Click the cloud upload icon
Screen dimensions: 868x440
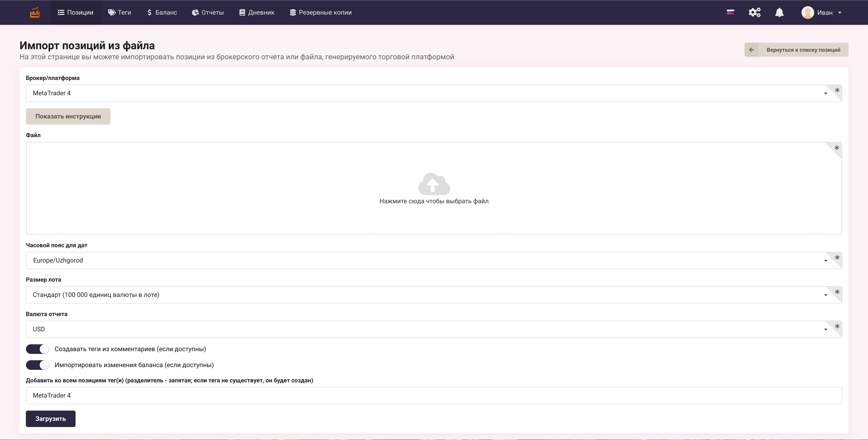434,184
